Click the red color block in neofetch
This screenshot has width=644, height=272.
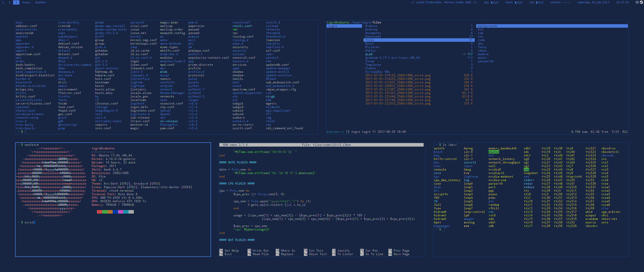tap(99, 212)
